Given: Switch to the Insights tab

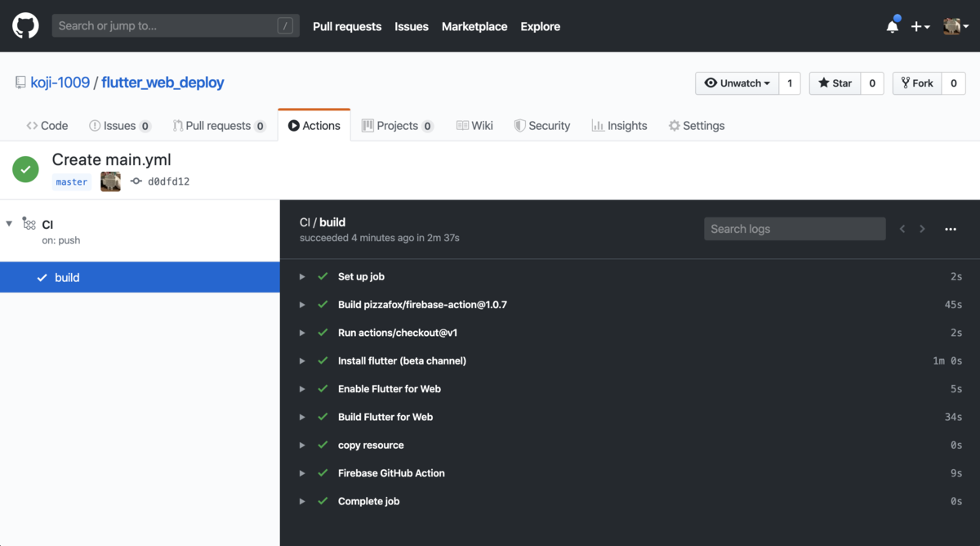Looking at the screenshot, I should pyautogui.click(x=620, y=126).
